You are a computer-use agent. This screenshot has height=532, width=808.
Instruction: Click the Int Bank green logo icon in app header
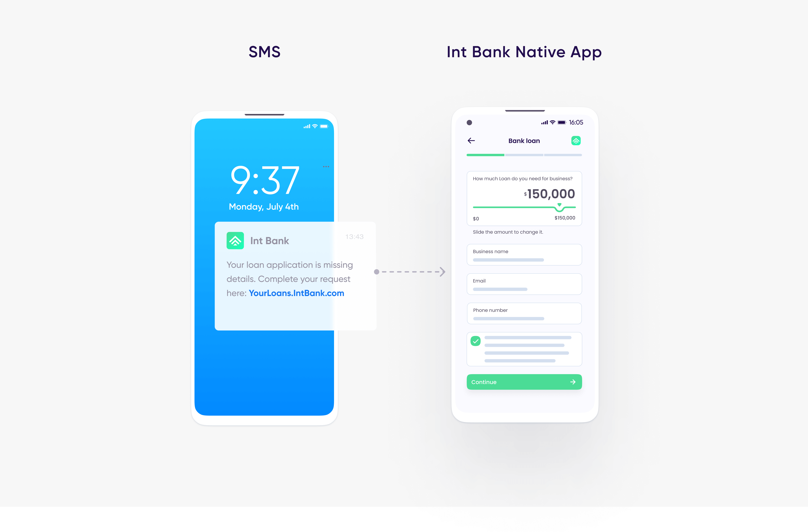[575, 141]
